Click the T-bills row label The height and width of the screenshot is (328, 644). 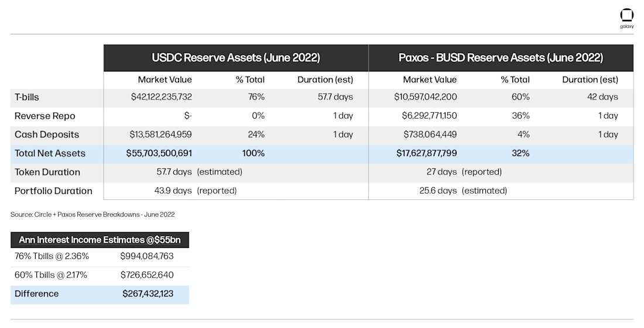point(27,97)
